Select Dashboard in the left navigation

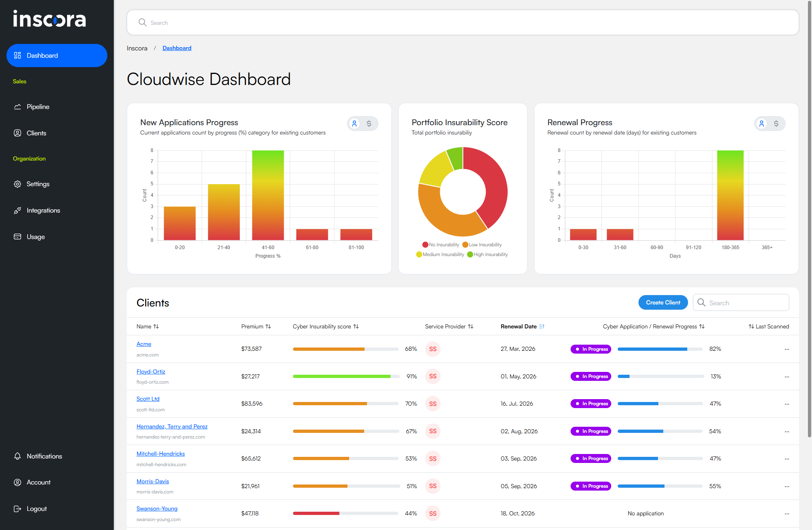coord(42,55)
